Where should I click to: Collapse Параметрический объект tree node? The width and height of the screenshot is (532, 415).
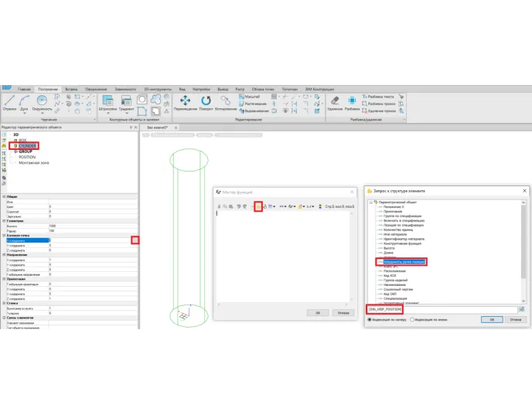click(x=371, y=202)
